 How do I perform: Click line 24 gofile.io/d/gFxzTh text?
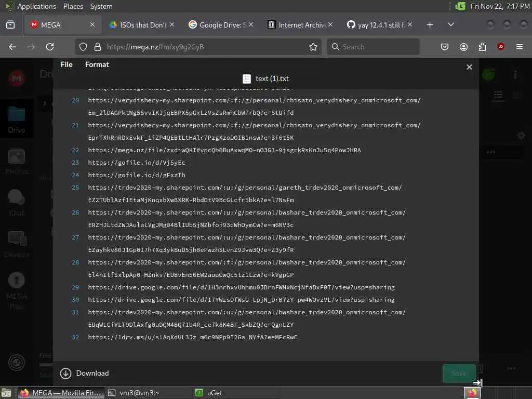pyautogui.click(x=137, y=175)
